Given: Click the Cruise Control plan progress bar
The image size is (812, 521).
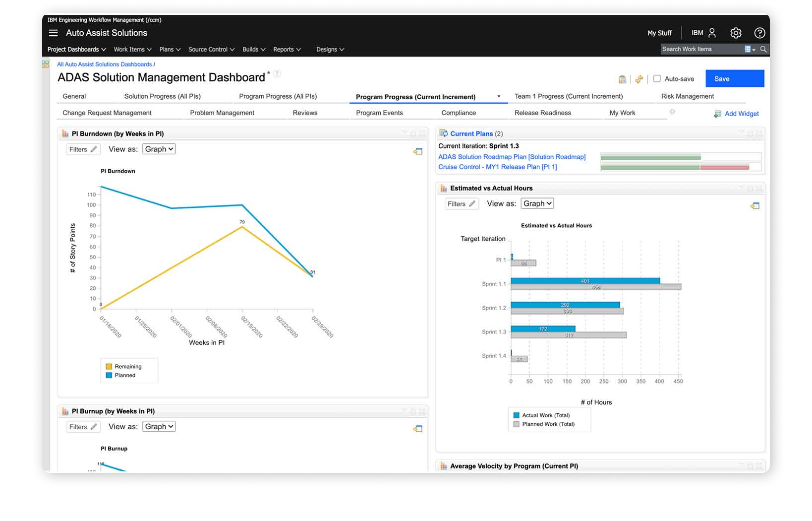Looking at the screenshot, I should (681, 167).
